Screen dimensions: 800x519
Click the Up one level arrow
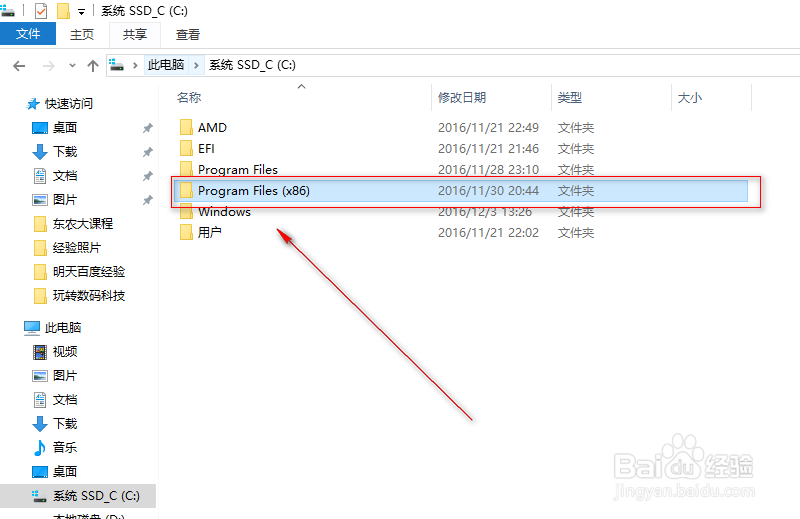pyautogui.click(x=93, y=66)
